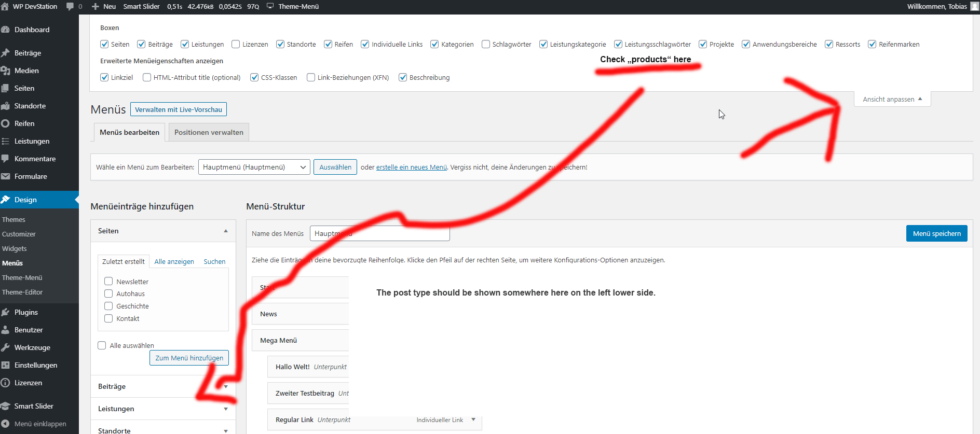Click the Einstellungen settings icon
The image size is (980, 434).
pyautogui.click(x=5, y=365)
